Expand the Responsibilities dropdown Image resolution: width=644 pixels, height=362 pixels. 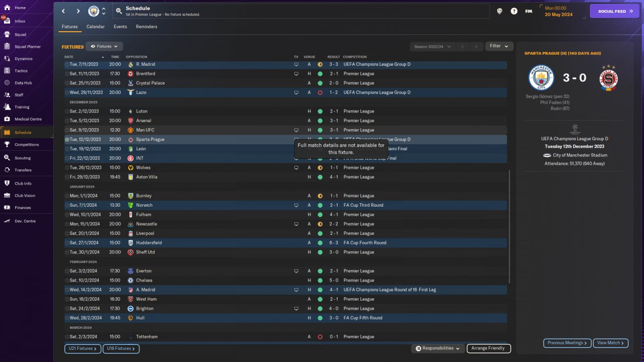tap(438, 348)
